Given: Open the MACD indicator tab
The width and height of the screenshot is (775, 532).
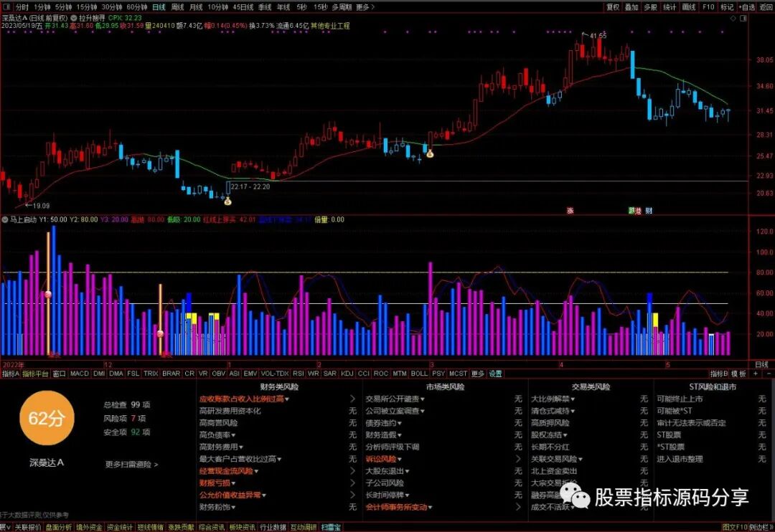Looking at the screenshot, I should [x=79, y=374].
